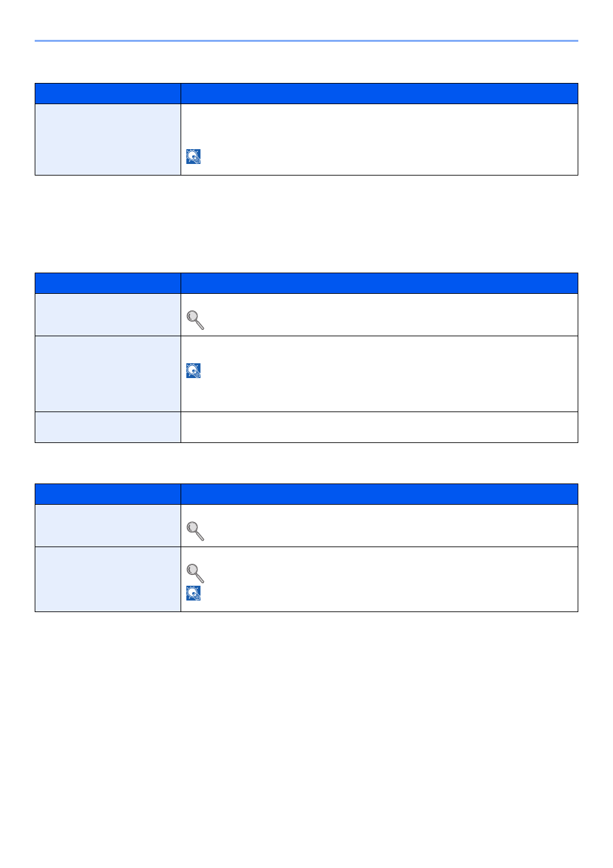Click the light-blue item cell in first table
The image size is (613, 868).
click(108, 140)
